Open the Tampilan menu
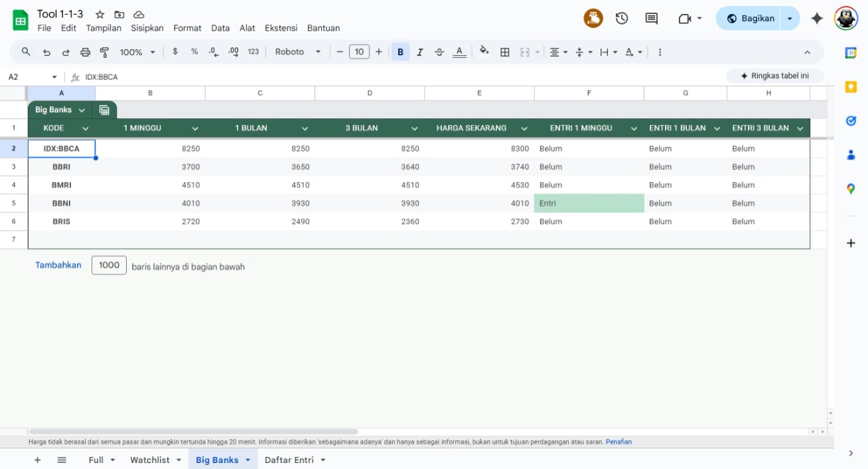The image size is (868, 469). pyautogui.click(x=104, y=28)
